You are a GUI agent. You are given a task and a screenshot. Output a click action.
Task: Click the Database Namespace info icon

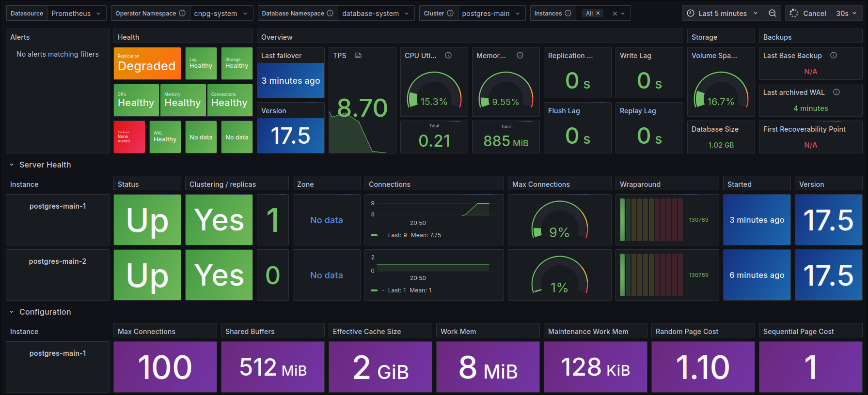[x=330, y=14]
